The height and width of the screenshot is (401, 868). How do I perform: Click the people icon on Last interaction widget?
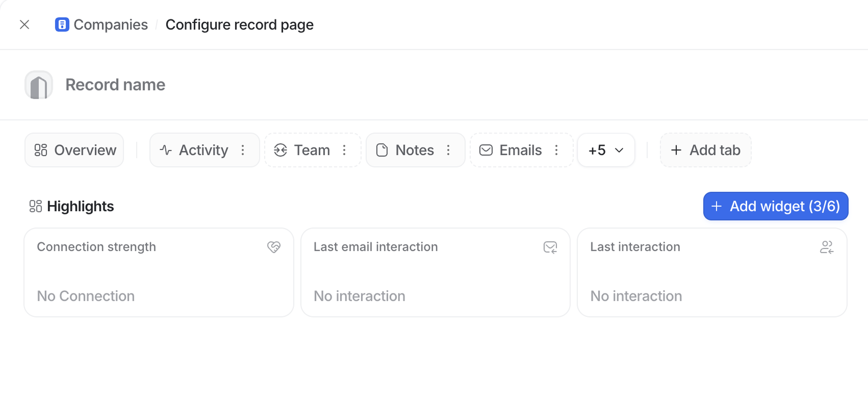click(827, 247)
